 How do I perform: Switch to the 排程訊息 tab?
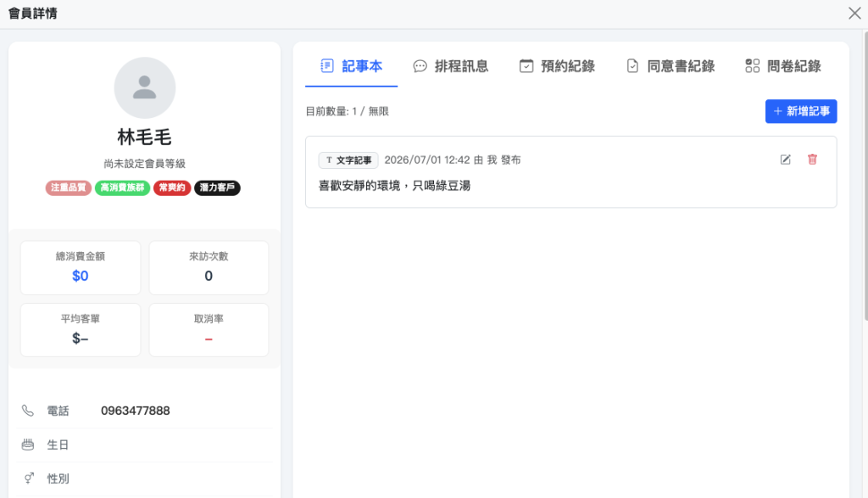click(451, 66)
